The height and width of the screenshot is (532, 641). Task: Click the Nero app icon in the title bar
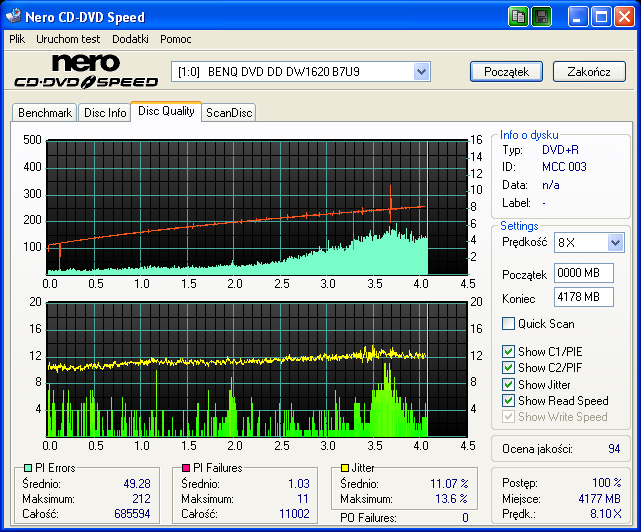coord(13,16)
